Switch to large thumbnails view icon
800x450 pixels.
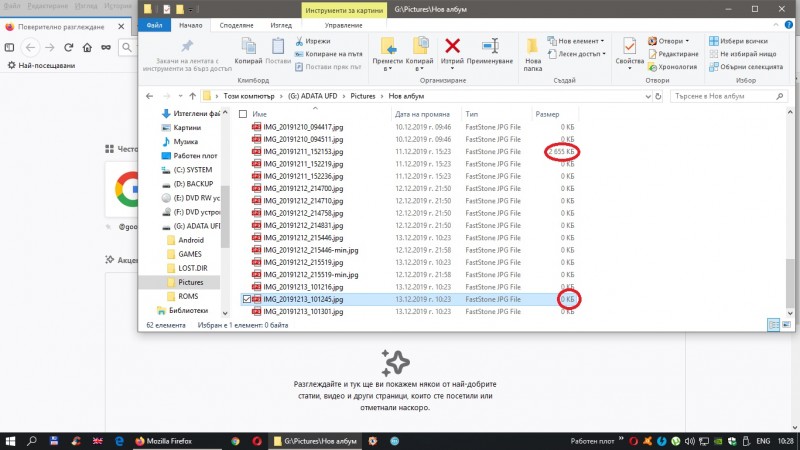point(786,325)
